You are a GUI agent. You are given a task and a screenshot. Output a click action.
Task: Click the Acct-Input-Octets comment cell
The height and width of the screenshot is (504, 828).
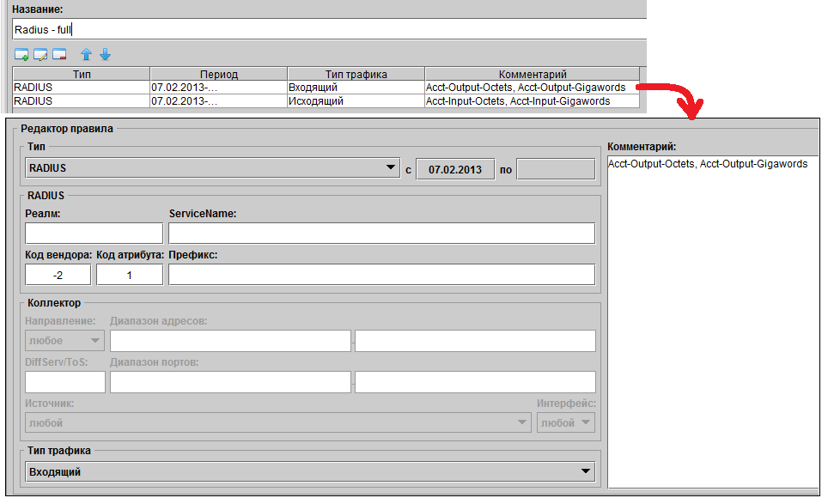click(x=533, y=100)
